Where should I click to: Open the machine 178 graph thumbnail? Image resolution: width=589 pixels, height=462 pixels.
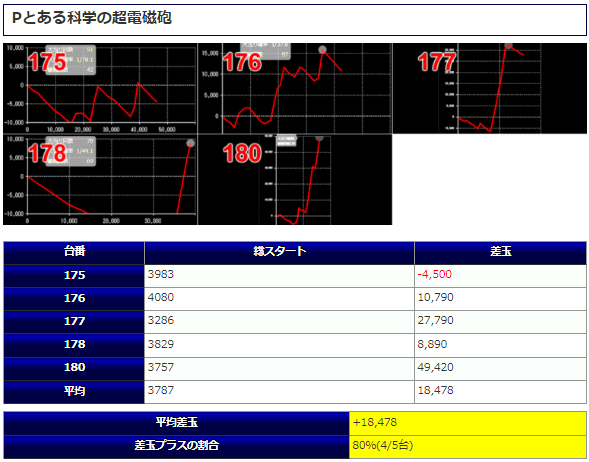[x=100, y=180]
